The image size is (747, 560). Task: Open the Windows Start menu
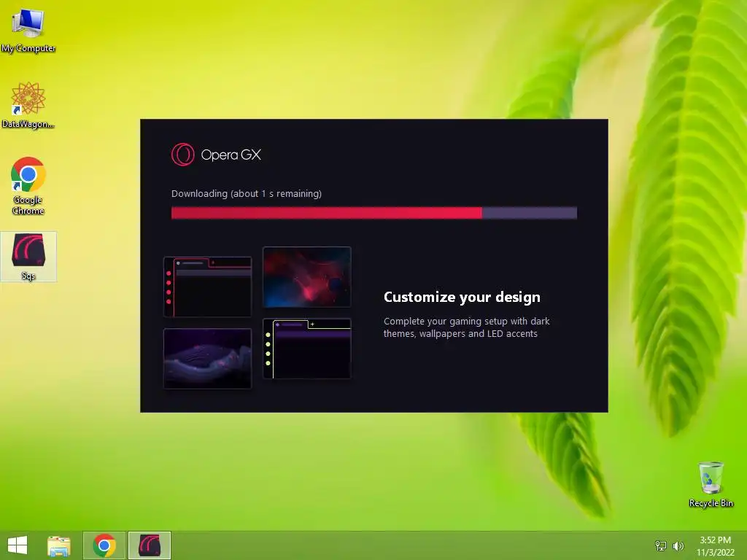[18, 545]
